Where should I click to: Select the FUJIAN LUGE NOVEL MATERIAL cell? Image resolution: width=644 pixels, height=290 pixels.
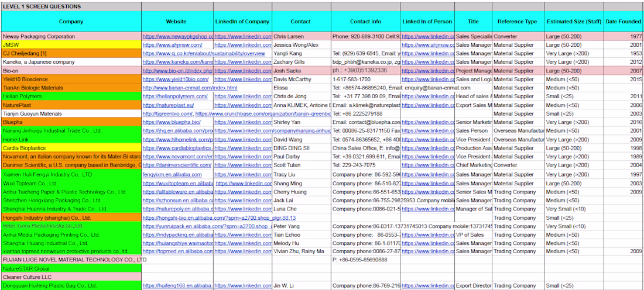click(71, 260)
